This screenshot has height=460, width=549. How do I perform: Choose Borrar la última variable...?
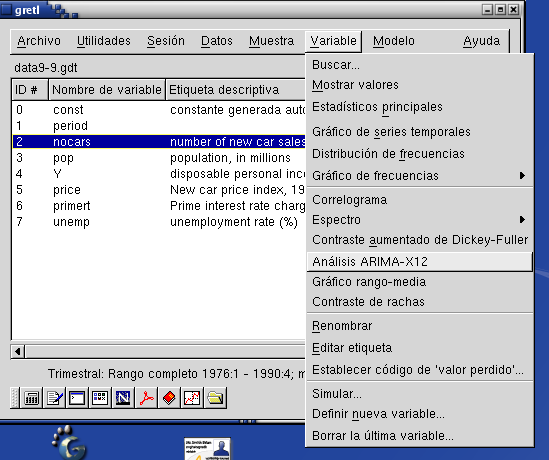pos(419,436)
